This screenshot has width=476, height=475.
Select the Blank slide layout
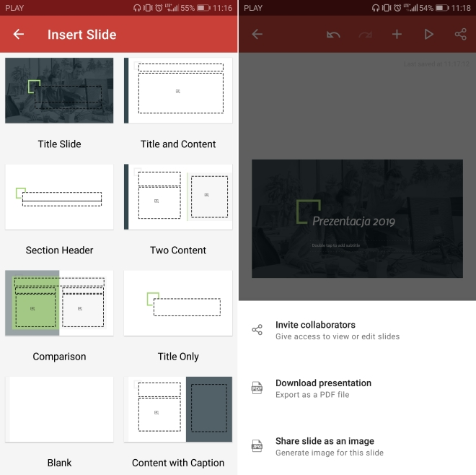pos(59,409)
